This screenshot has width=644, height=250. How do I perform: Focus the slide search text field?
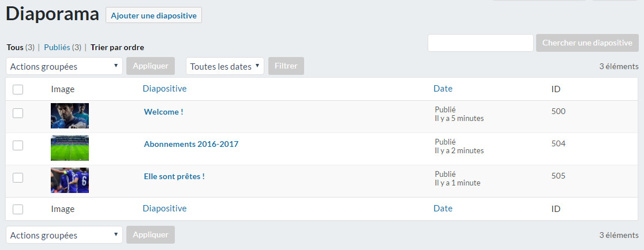(x=481, y=43)
